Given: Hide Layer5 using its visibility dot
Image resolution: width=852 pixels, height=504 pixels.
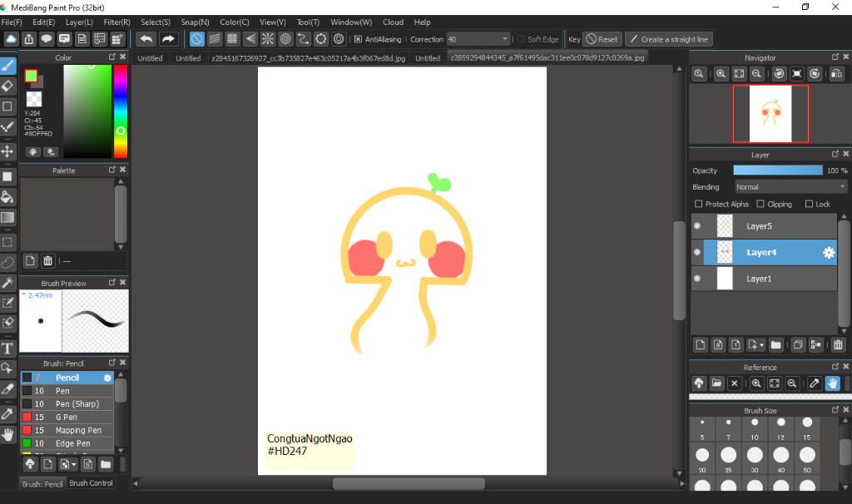Looking at the screenshot, I should coord(697,226).
